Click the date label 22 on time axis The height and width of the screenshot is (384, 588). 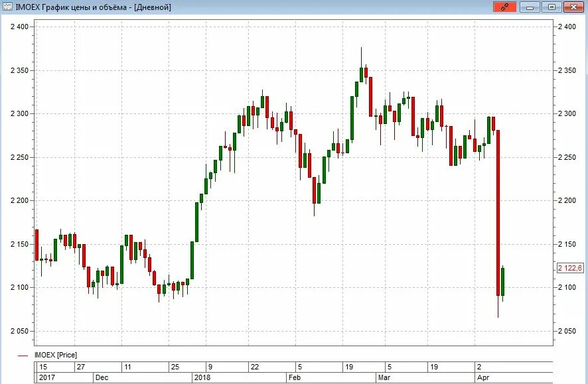pyautogui.click(x=255, y=367)
